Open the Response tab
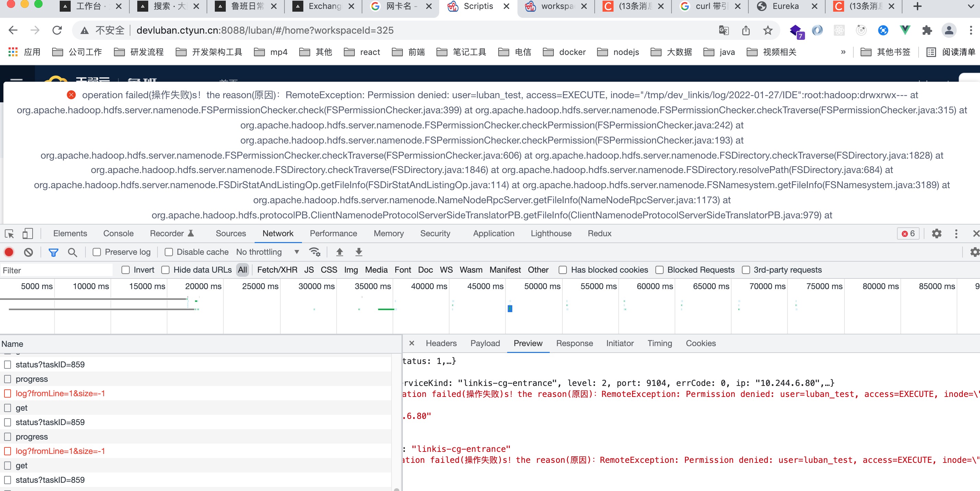This screenshot has height=491, width=980. 574,343
